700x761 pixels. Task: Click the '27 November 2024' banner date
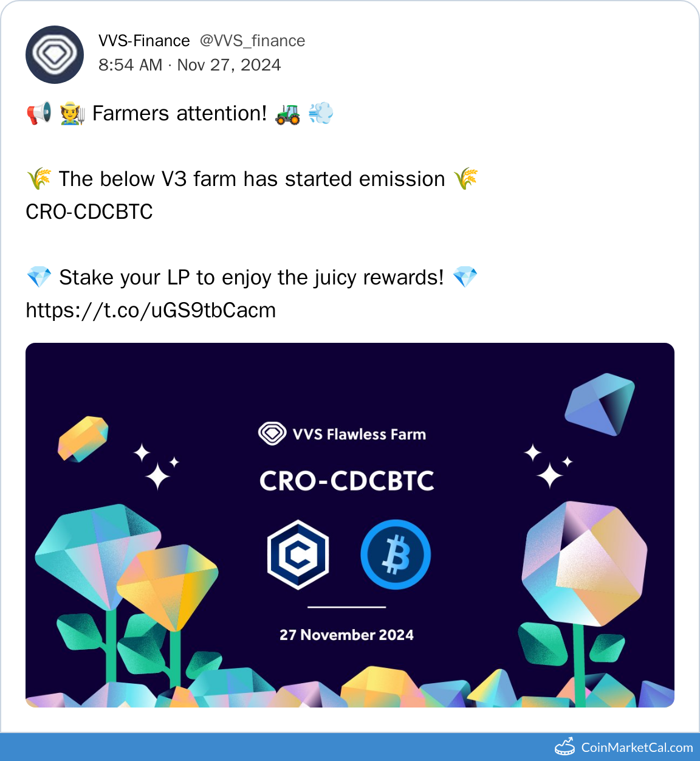click(x=346, y=635)
